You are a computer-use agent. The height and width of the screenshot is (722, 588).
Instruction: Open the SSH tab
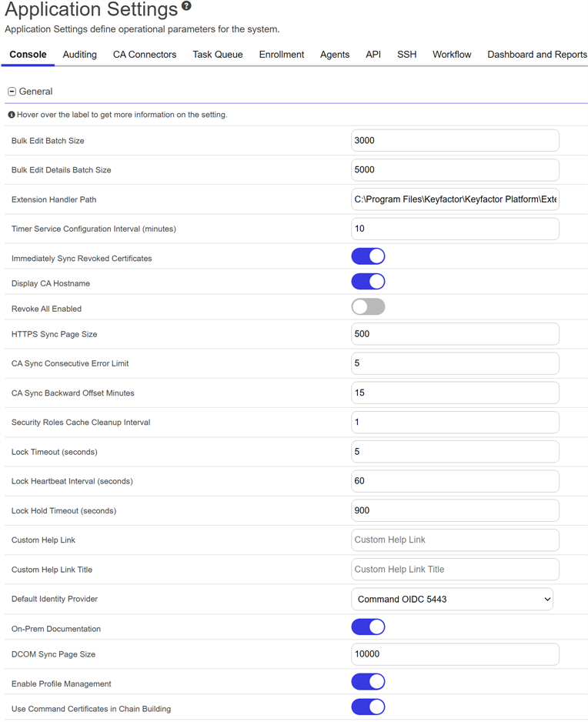[x=406, y=55]
